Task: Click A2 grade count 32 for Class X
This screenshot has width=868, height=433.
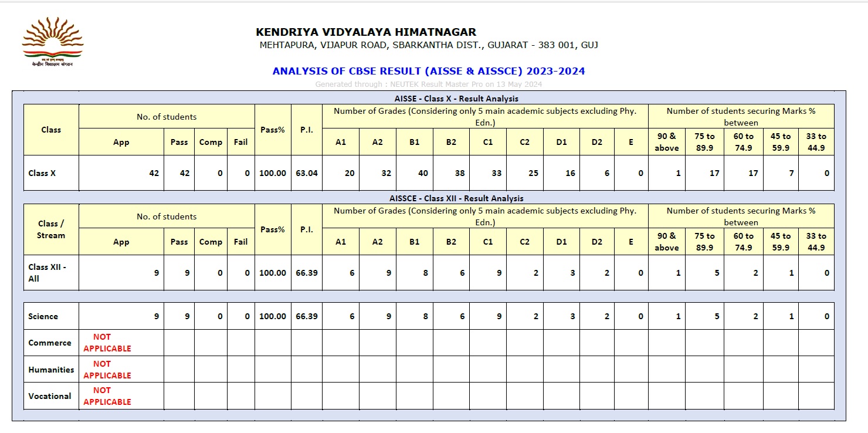Action: [x=386, y=173]
